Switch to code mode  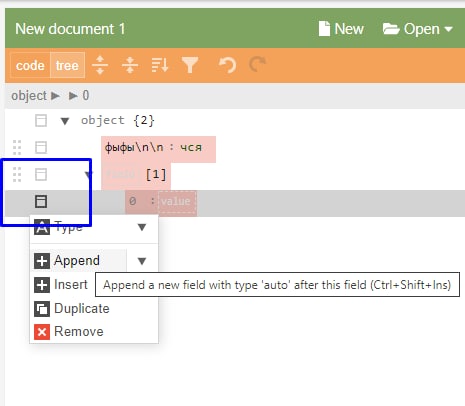30,65
